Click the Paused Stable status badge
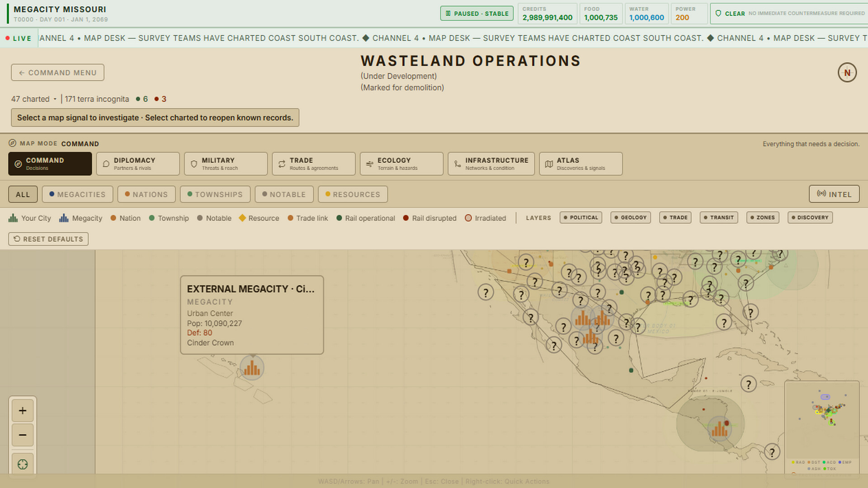 pos(477,14)
